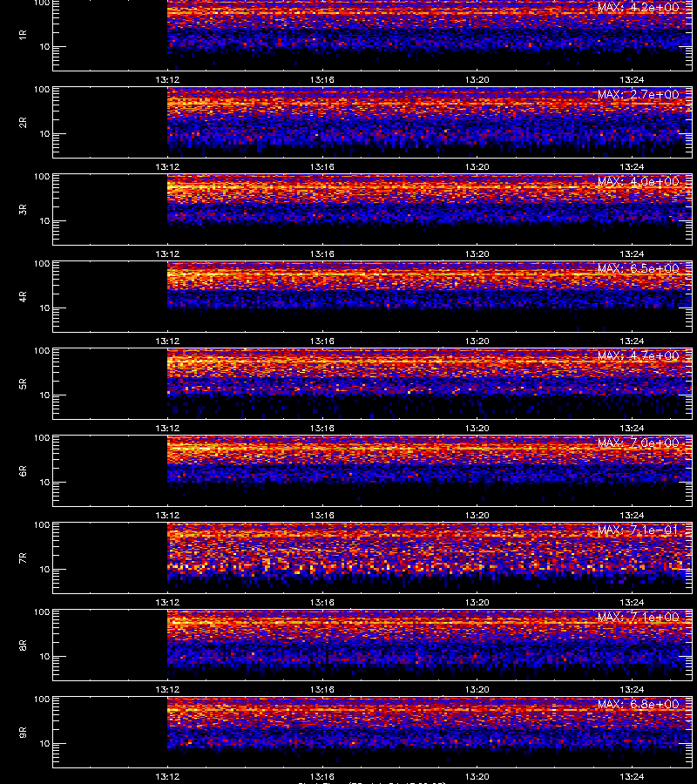The image size is (697, 784).
Task: Click the 10 y-axis label of panel 1R
Action: click(44, 46)
